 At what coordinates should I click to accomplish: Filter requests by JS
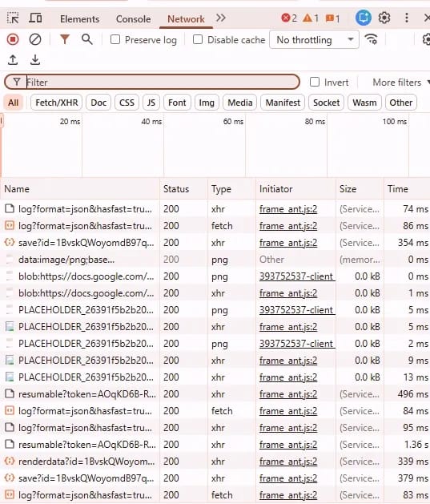151,103
